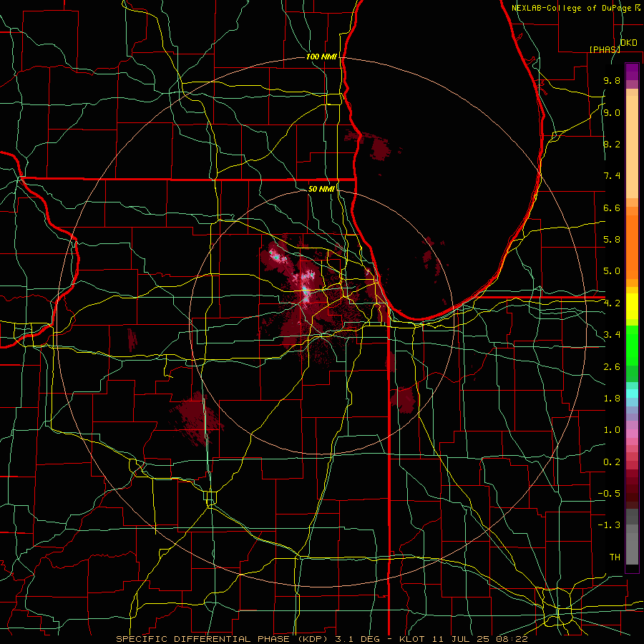Click the yellow band in the color bar
The height and width of the screenshot is (644, 644).
pyautogui.click(x=632, y=306)
